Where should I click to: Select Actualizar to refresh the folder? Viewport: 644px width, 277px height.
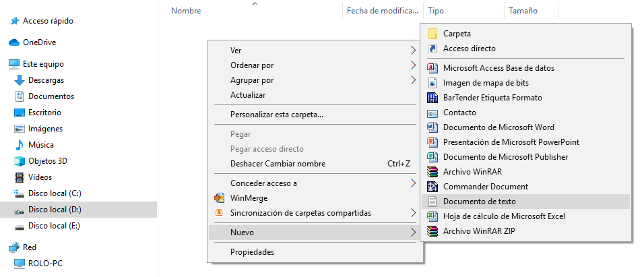click(248, 95)
